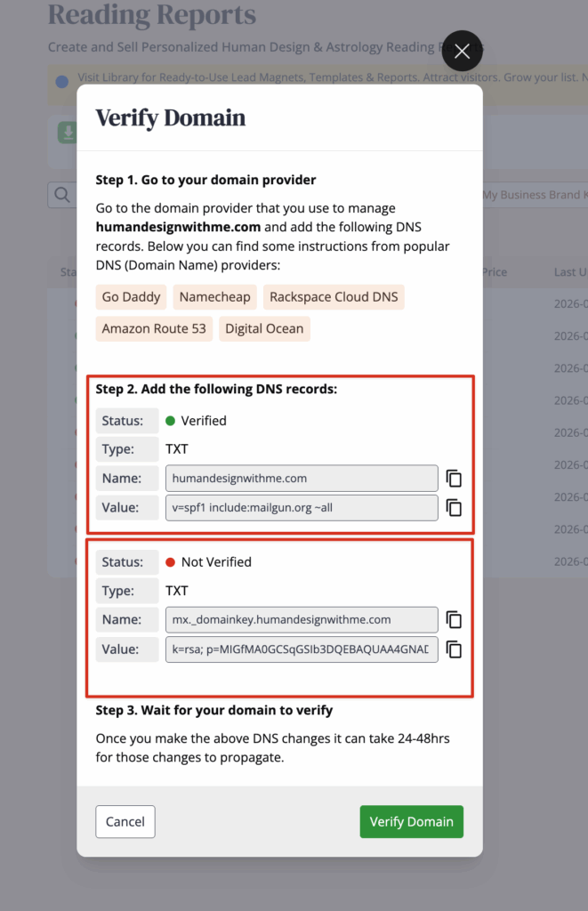The width and height of the screenshot is (588, 911).
Task: Click the mx._domainkey Name field
Action: coord(302,620)
